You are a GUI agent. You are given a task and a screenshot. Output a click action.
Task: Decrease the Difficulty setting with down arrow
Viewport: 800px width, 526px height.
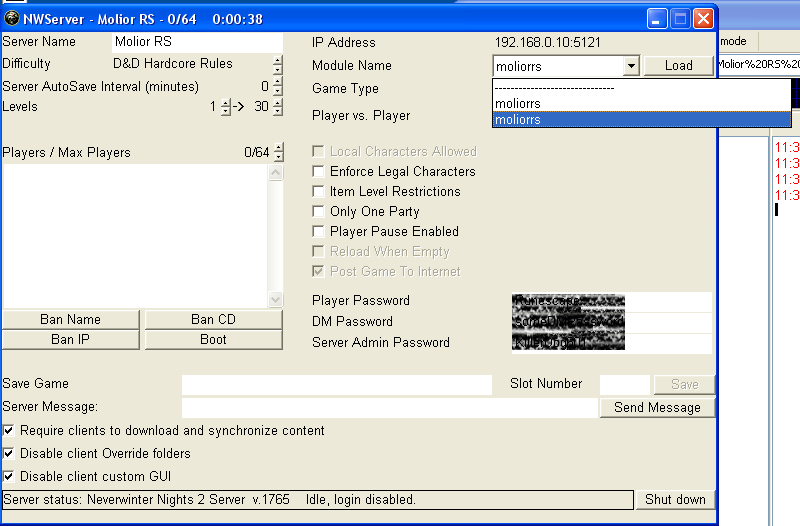pos(278,70)
